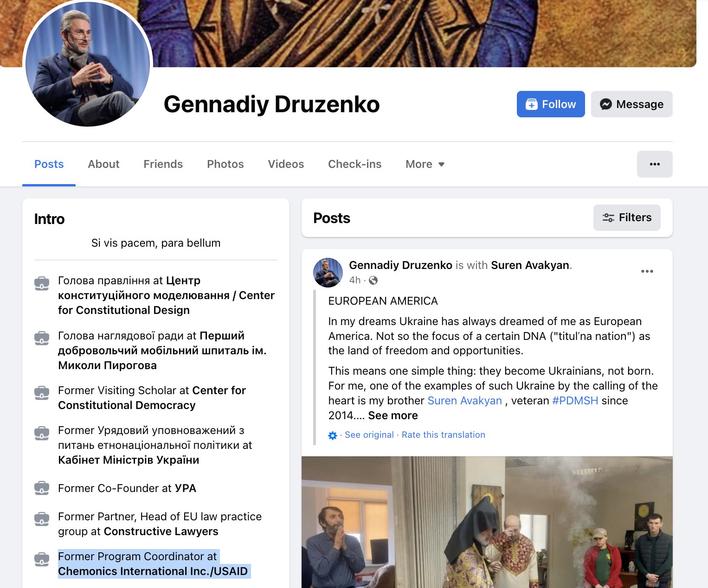Click the #PDMSH hashtag link

click(575, 401)
